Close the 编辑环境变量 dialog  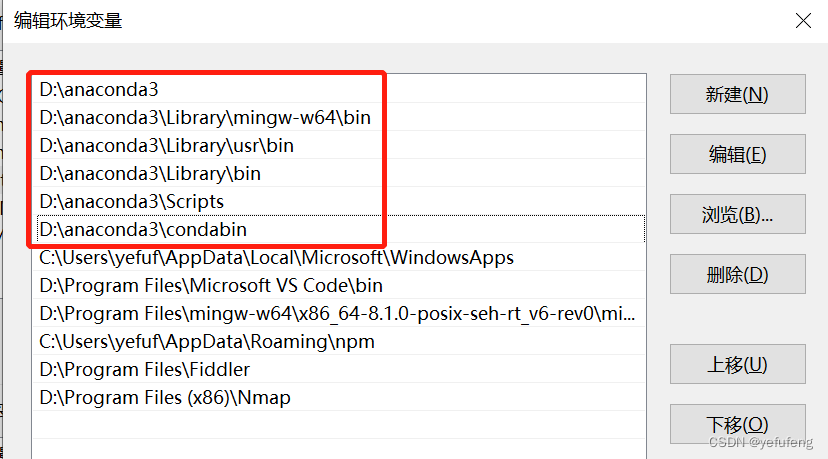click(803, 21)
